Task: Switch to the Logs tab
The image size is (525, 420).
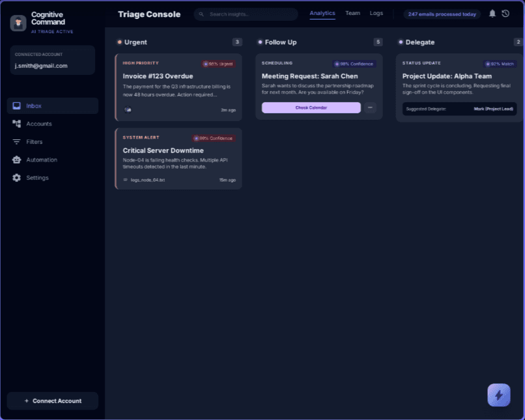Action: (376, 13)
